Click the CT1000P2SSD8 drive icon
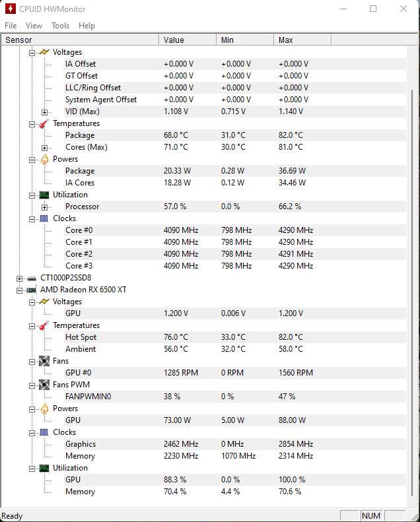 coord(32,278)
